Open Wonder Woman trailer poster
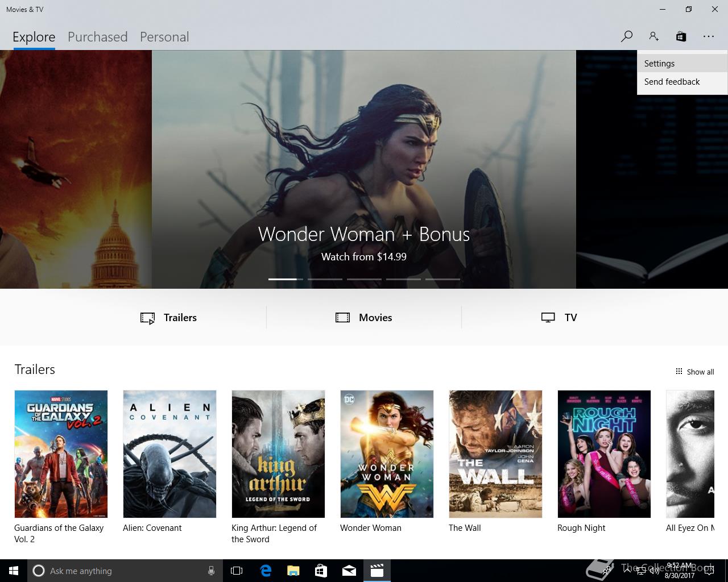 (387, 454)
